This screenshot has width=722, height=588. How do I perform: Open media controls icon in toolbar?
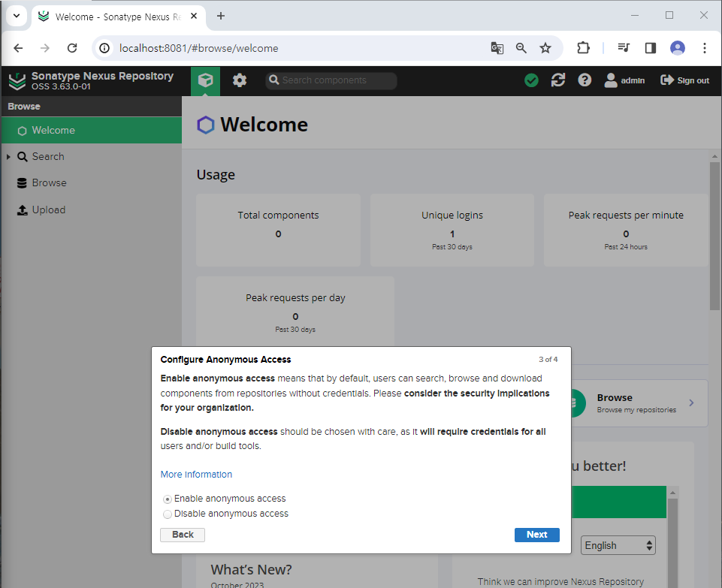[x=624, y=48]
